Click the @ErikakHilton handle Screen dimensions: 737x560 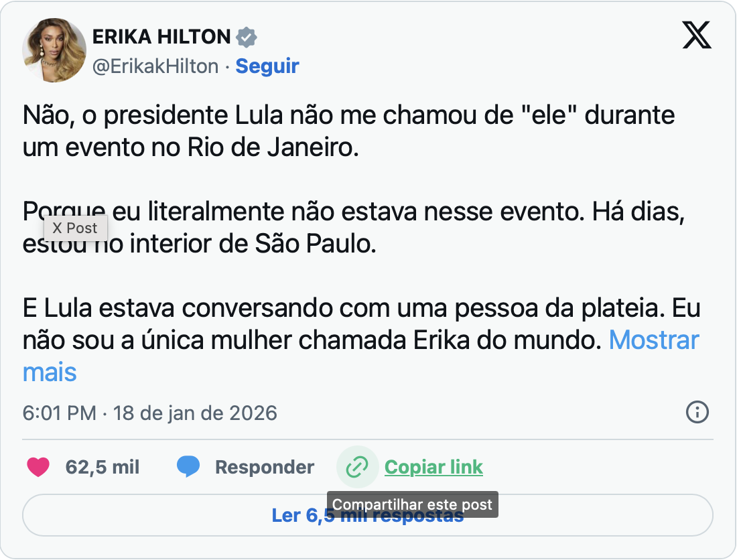[x=155, y=66]
